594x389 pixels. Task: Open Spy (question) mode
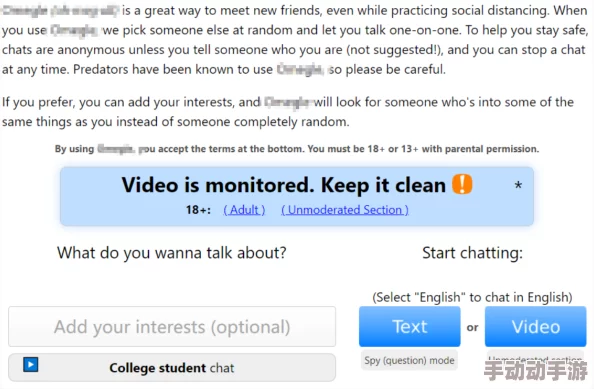(409, 360)
